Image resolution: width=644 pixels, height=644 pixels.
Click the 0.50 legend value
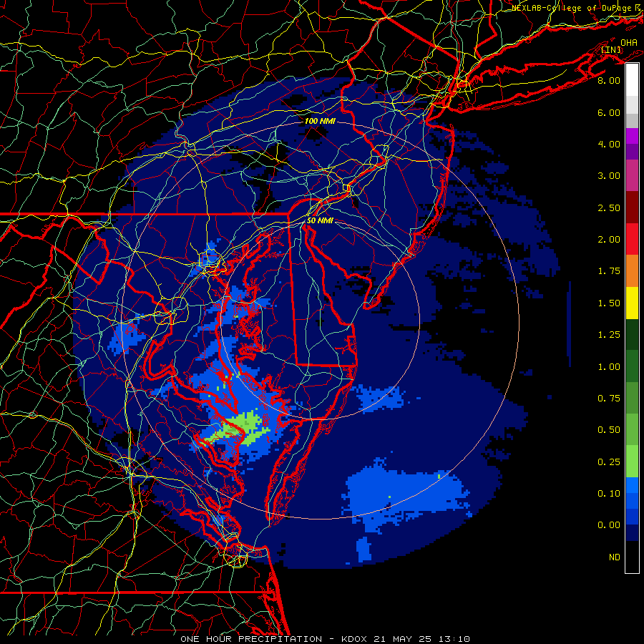pyautogui.click(x=609, y=430)
